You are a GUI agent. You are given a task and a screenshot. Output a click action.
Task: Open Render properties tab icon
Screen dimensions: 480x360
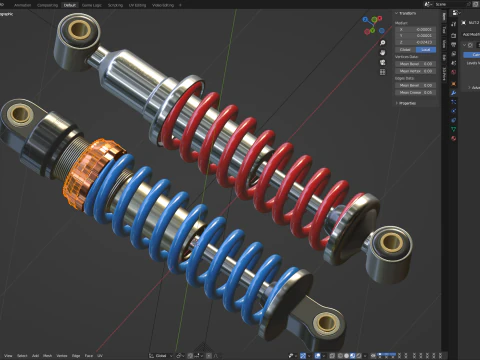(x=453, y=35)
